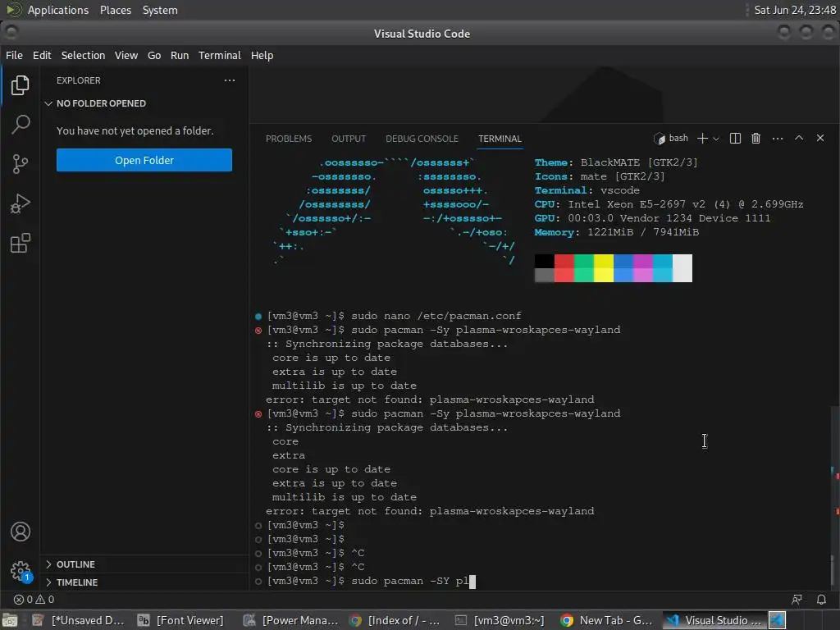Switch to the Index of Chrome taskbar window
Viewport: 840px width, 630px height.
click(395, 620)
